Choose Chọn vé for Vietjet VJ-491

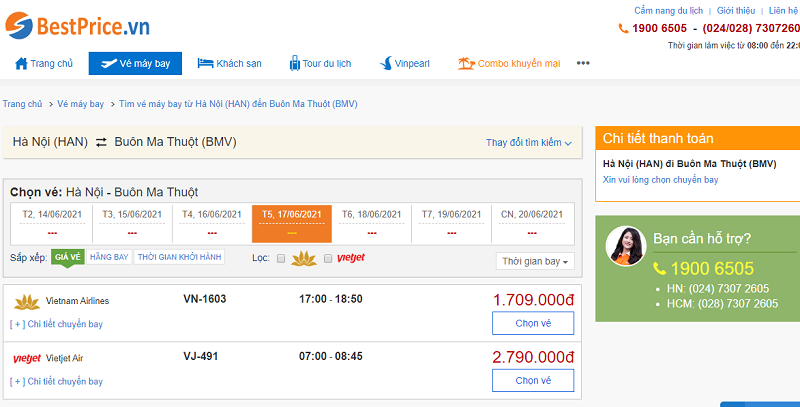coord(533,380)
